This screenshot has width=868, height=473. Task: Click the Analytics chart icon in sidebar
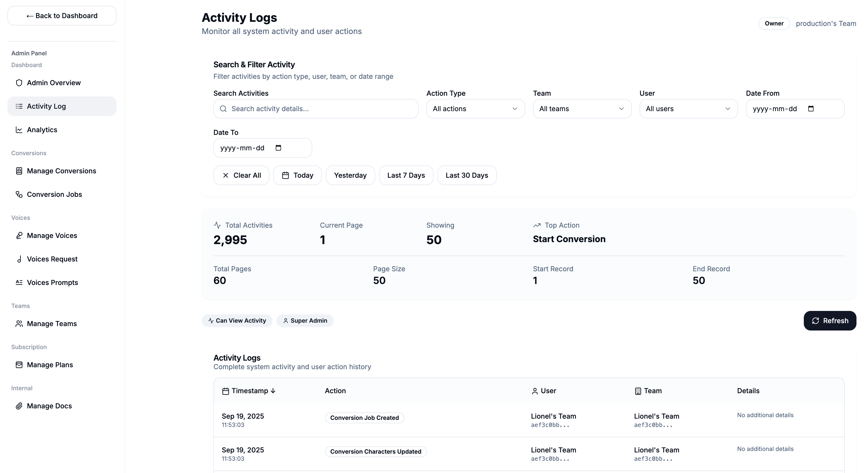[x=19, y=130]
